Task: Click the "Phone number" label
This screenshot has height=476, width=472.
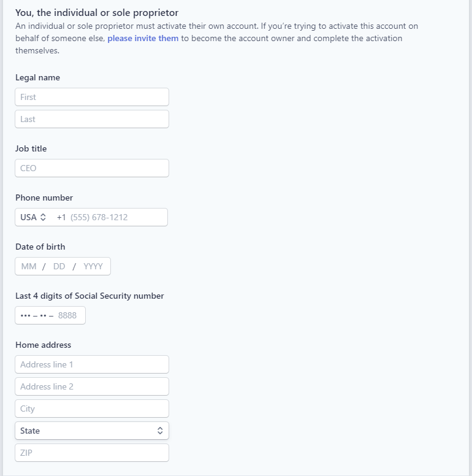Action: pyautogui.click(x=44, y=198)
